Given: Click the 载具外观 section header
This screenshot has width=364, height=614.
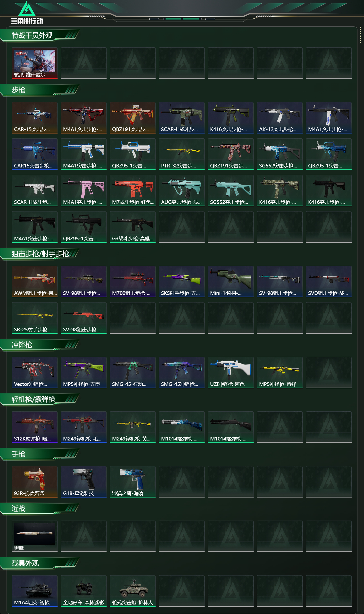Looking at the screenshot, I should click(x=25, y=563).
